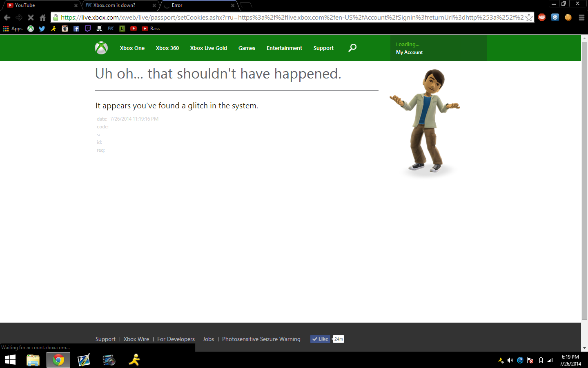Open the Twitter bookmark

[42, 29]
